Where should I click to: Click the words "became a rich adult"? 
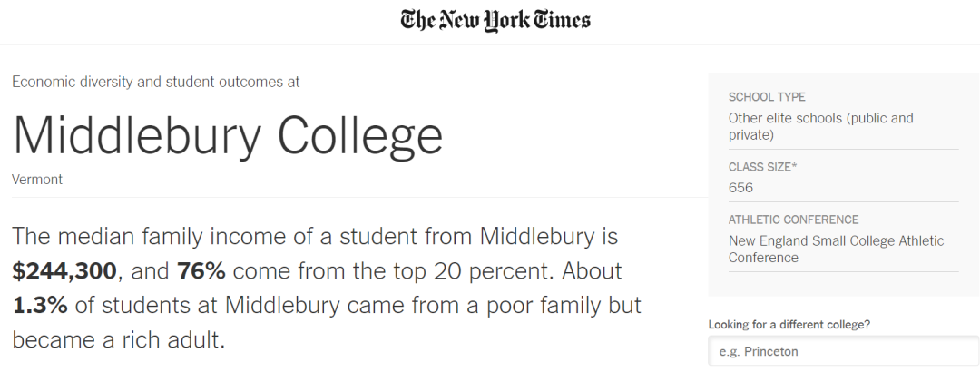click(x=117, y=340)
